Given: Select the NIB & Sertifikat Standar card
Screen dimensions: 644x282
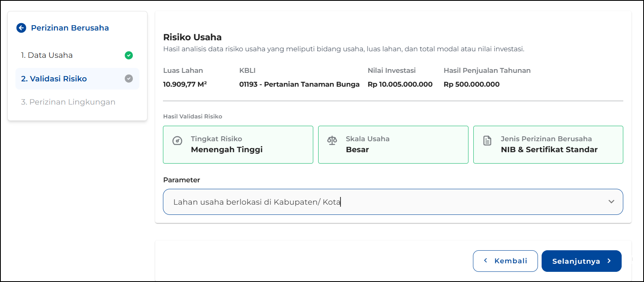Looking at the screenshot, I should click(548, 144).
